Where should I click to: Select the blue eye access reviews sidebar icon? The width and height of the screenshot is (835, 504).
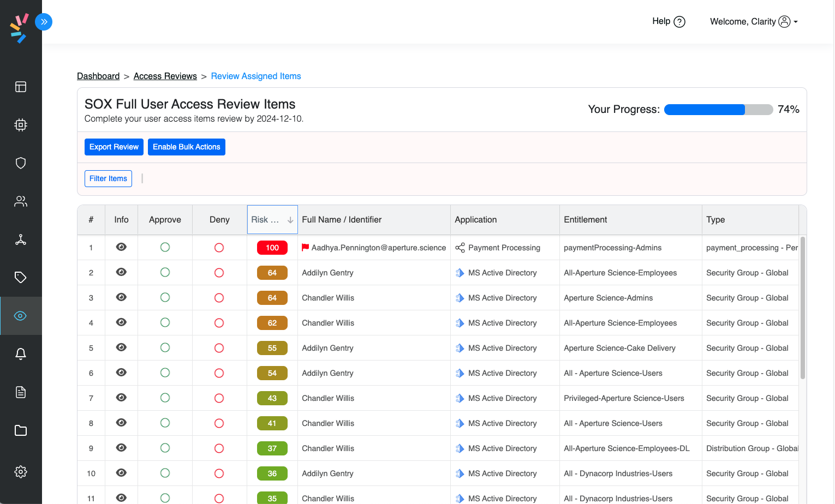(x=21, y=316)
